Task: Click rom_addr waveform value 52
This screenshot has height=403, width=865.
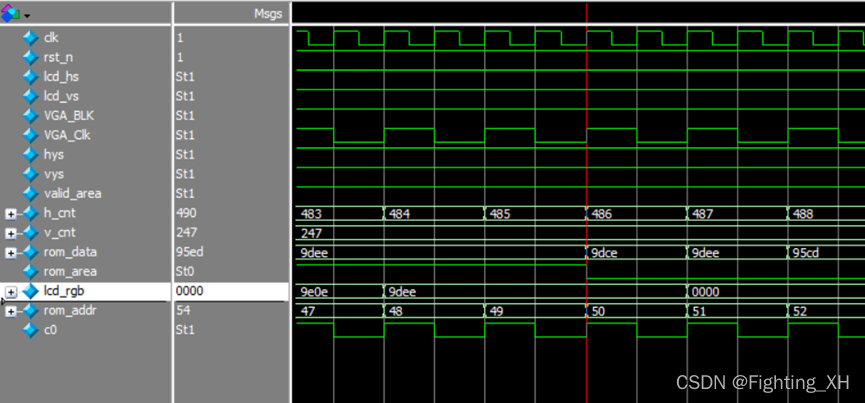Action: tap(799, 311)
